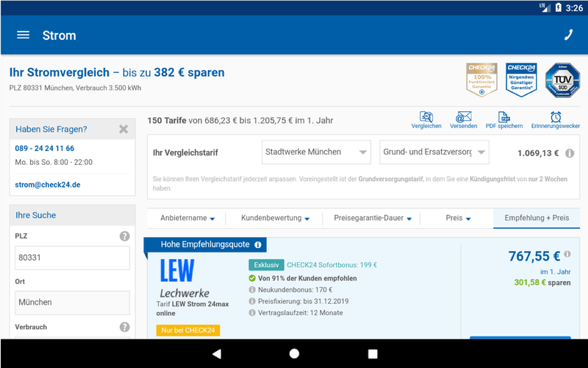
Task: Sort by Anbietername
Action: (x=187, y=218)
